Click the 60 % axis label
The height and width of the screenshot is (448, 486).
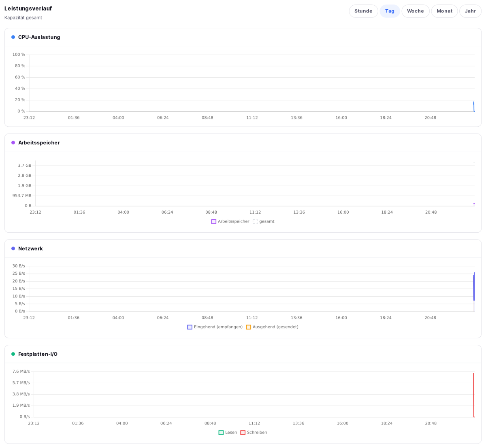pos(20,77)
